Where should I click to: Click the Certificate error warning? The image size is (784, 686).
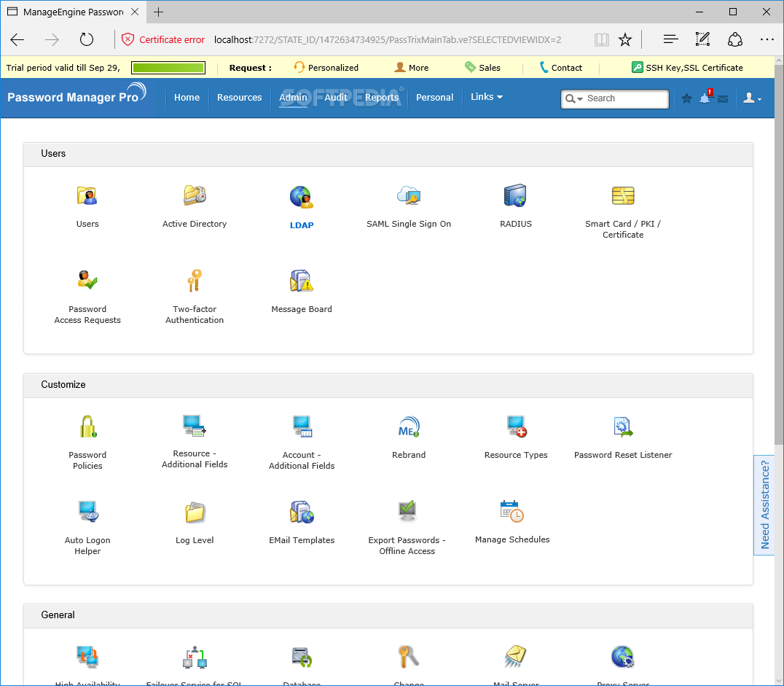[x=163, y=39]
